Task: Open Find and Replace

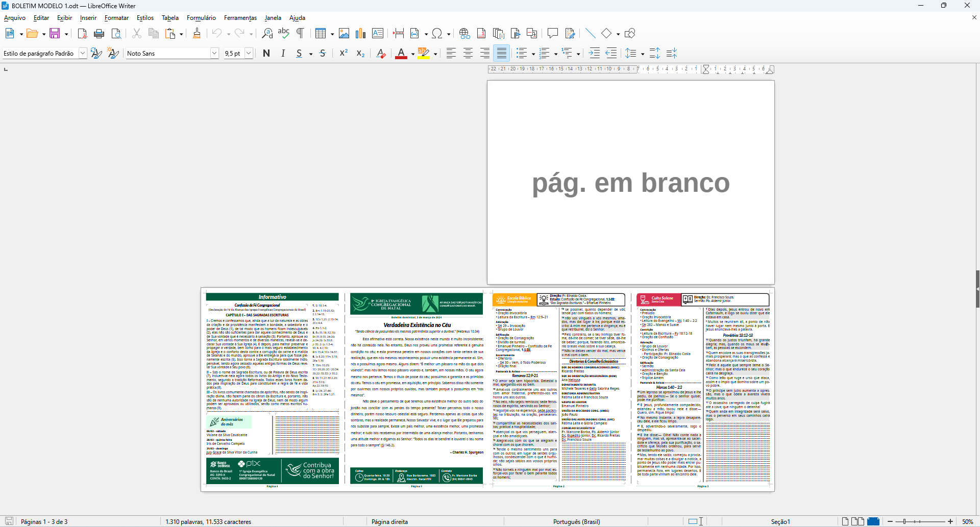Action: click(x=267, y=34)
